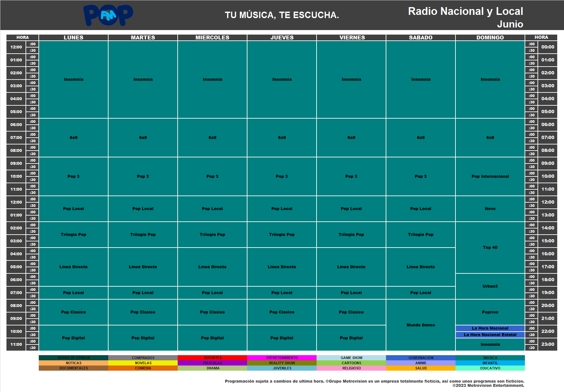Click the DRAMA legend swatch
This screenshot has height=392, width=564.
point(212,368)
